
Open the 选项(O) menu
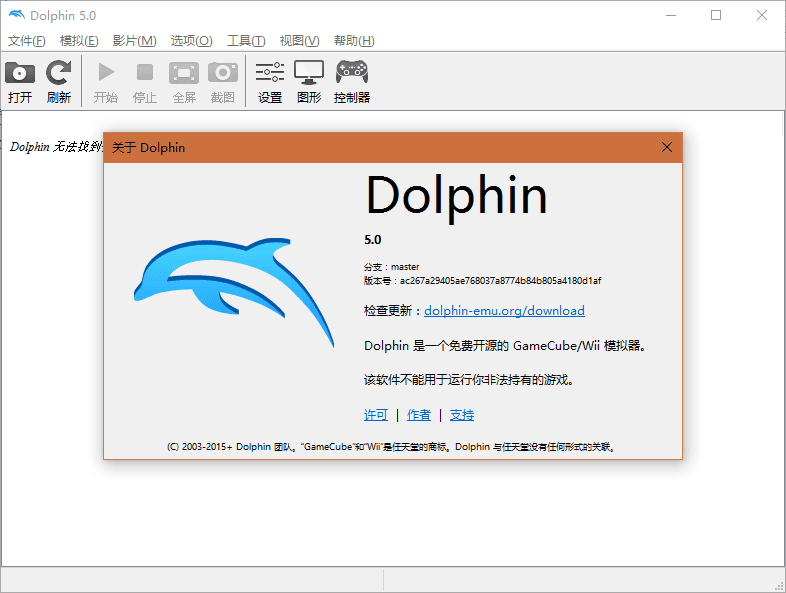click(x=191, y=41)
